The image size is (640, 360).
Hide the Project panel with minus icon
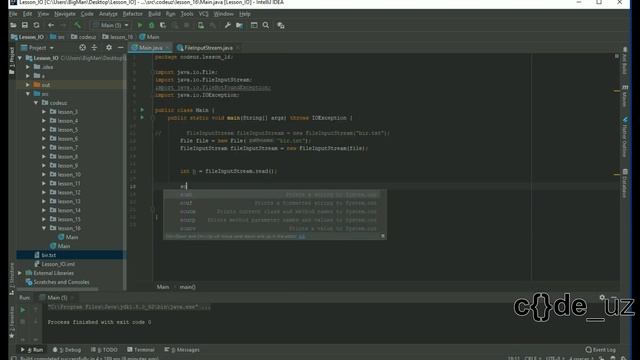click(x=120, y=48)
